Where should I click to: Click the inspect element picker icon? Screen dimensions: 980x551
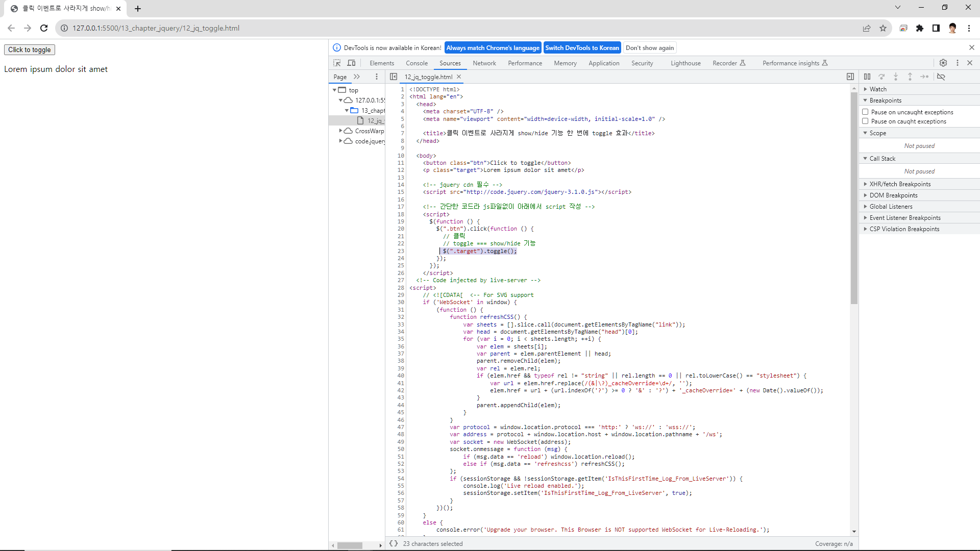pos(337,63)
